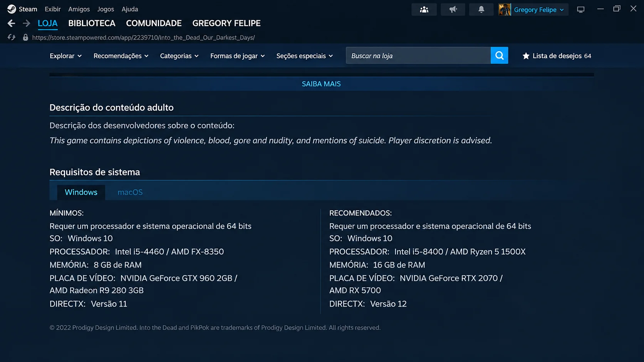This screenshot has height=362, width=644.
Task: Click AMD RX 5700 text
Action: point(355,290)
